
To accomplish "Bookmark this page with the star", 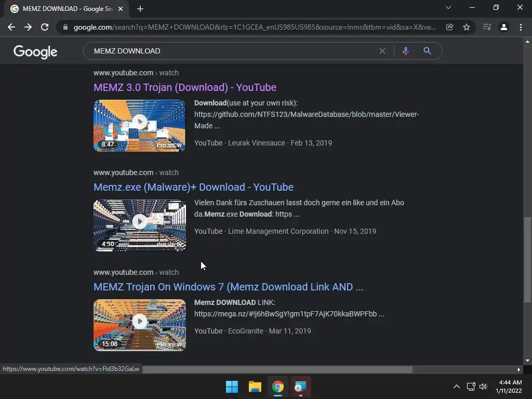I will pos(467,27).
